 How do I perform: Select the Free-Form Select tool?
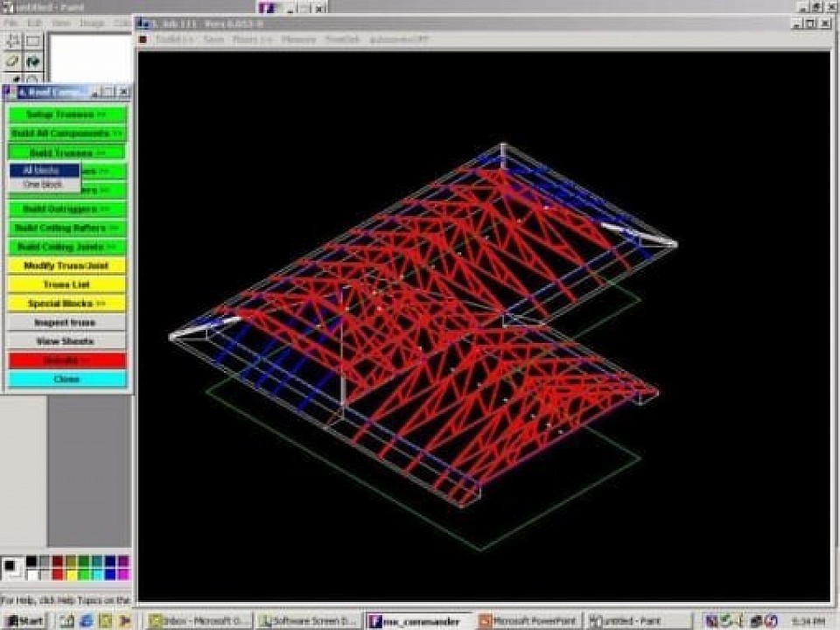point(13,41)
